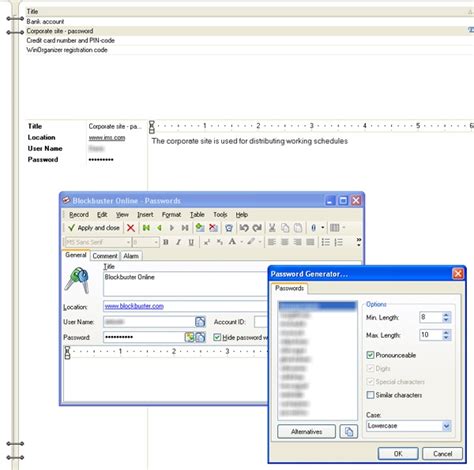
Task: Click Cancel in Password Generator
Action: click(442, 454)
